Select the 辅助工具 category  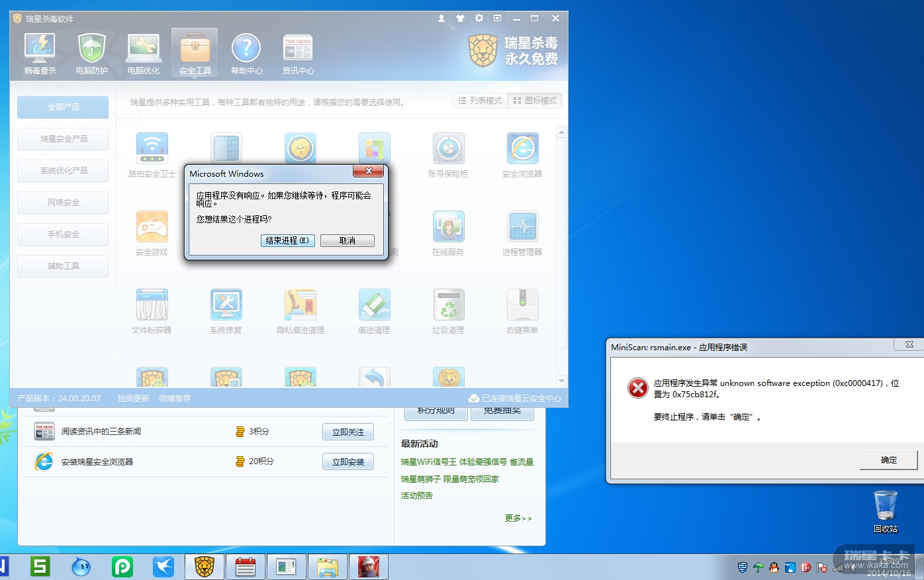click(x=63, y=266)
